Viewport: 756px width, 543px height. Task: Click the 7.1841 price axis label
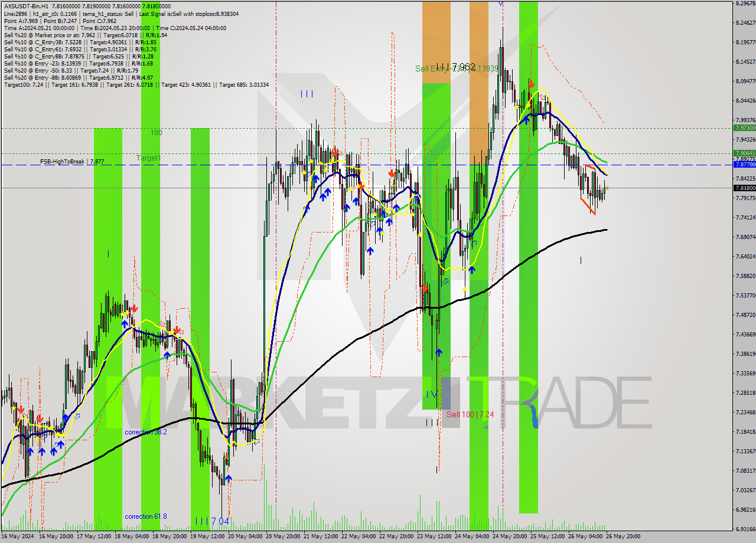(745, 432)
